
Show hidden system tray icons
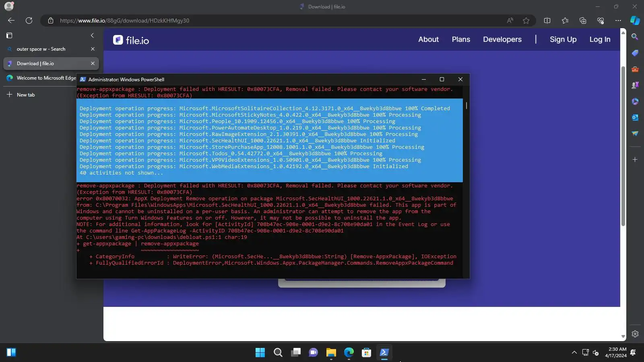[x=574, y=353]
